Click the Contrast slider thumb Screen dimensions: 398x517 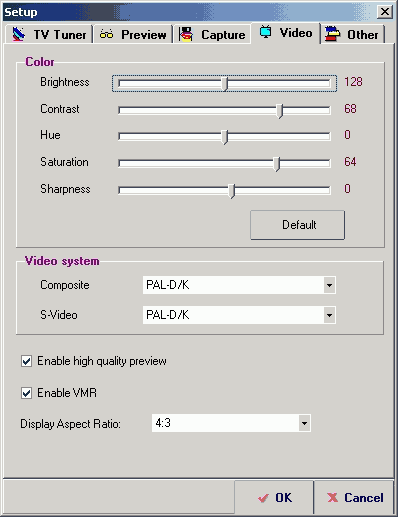(x=280, y=111)
